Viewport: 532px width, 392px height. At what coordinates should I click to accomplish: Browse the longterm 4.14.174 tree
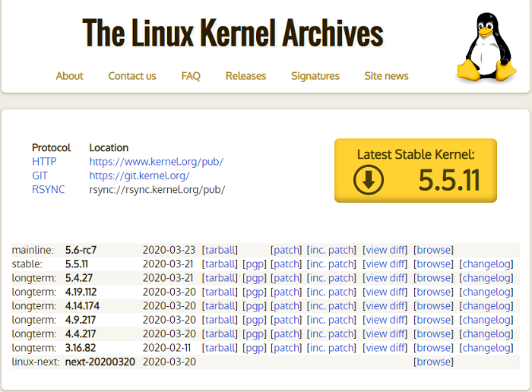pos(433,306)
